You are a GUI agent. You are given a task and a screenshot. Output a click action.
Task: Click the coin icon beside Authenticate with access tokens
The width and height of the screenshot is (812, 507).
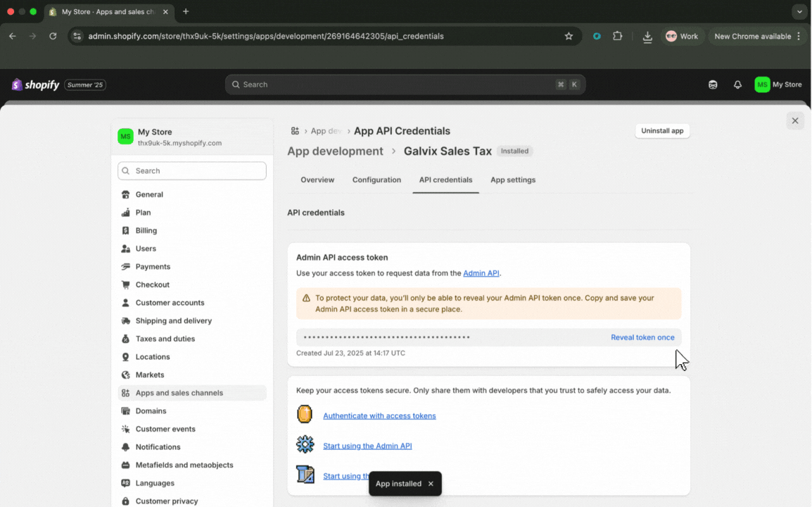tap(305, 415)
